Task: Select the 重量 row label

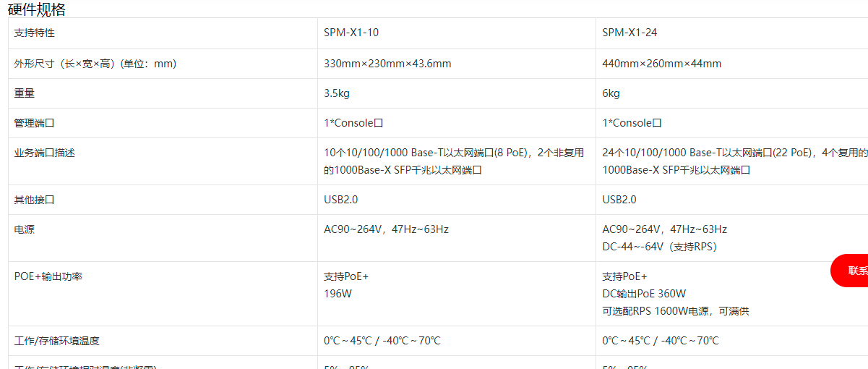Action: pos(25,93)
